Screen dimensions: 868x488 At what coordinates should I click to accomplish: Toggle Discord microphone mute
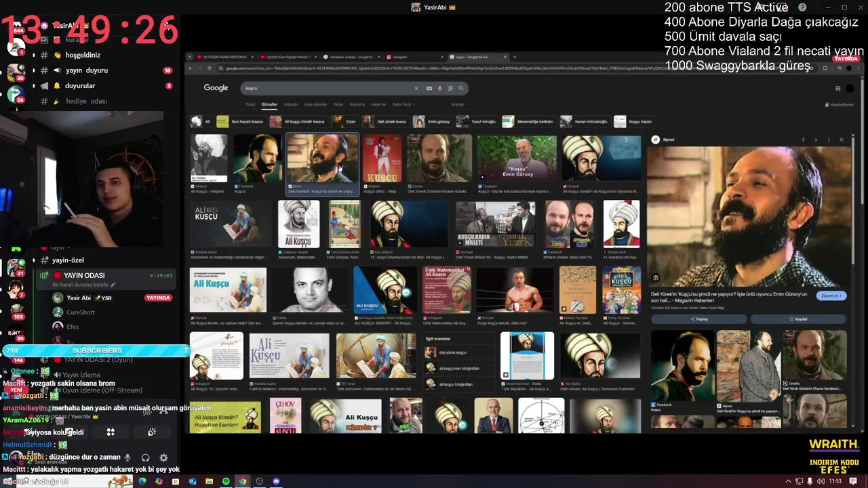tap(127, 458)
